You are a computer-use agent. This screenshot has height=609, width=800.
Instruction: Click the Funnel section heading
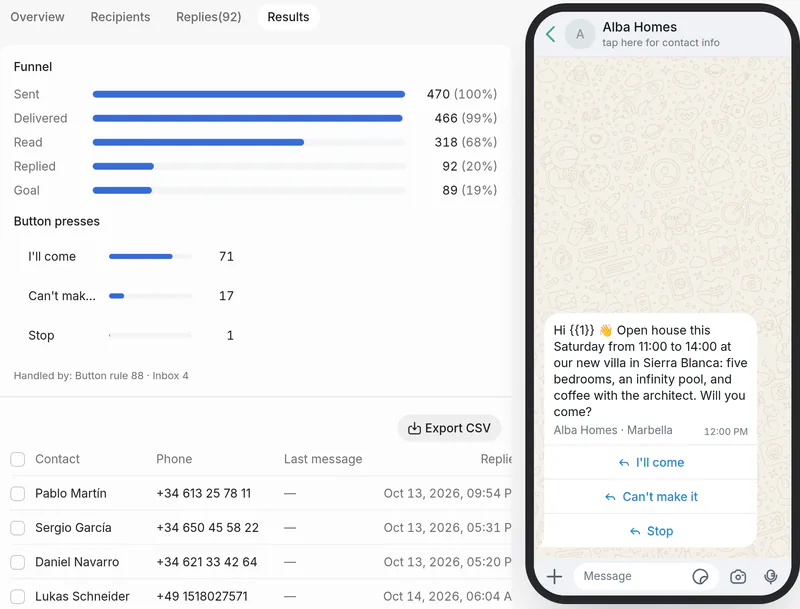[x=33, y=67]
